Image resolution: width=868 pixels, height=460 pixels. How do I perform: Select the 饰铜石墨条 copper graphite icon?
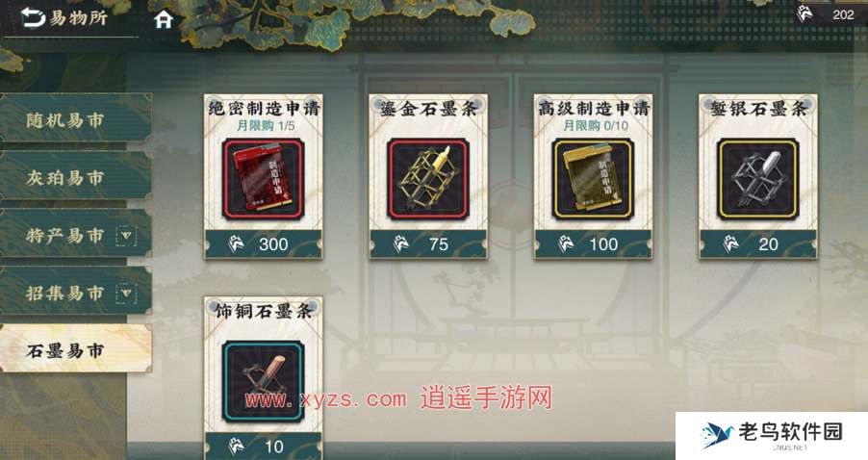coord(263,381)
